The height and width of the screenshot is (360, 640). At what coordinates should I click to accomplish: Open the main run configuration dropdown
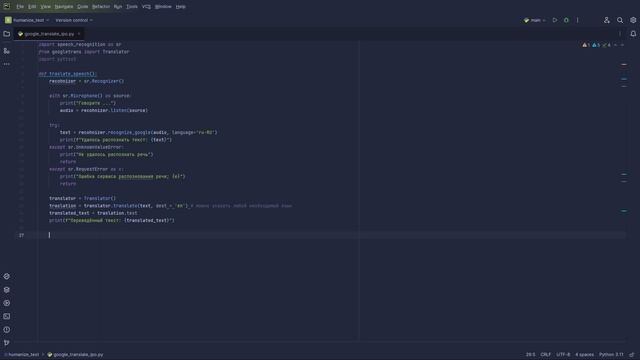pos(535,20)
